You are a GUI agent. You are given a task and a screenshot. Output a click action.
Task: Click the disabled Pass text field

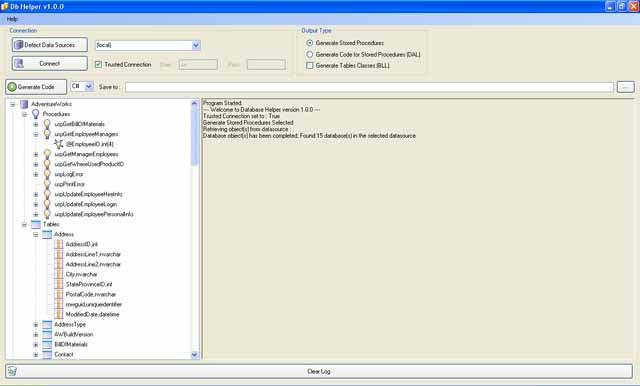coord(266,64)
